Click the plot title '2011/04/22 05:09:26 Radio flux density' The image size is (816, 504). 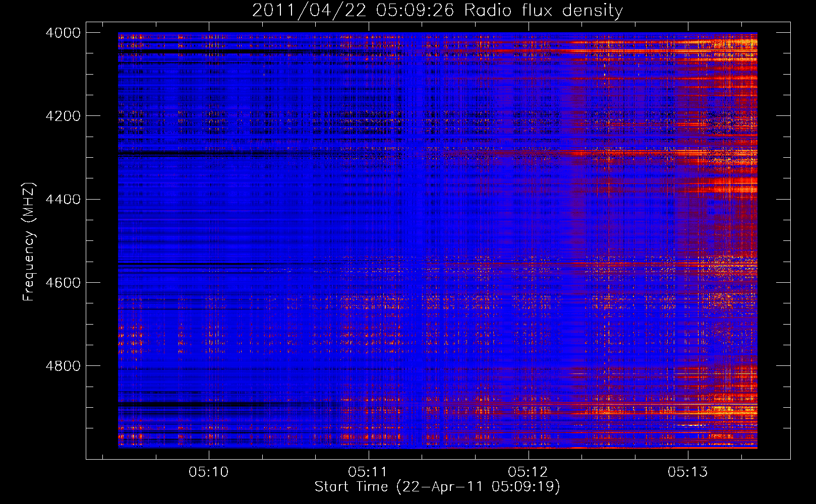[438, 11]
